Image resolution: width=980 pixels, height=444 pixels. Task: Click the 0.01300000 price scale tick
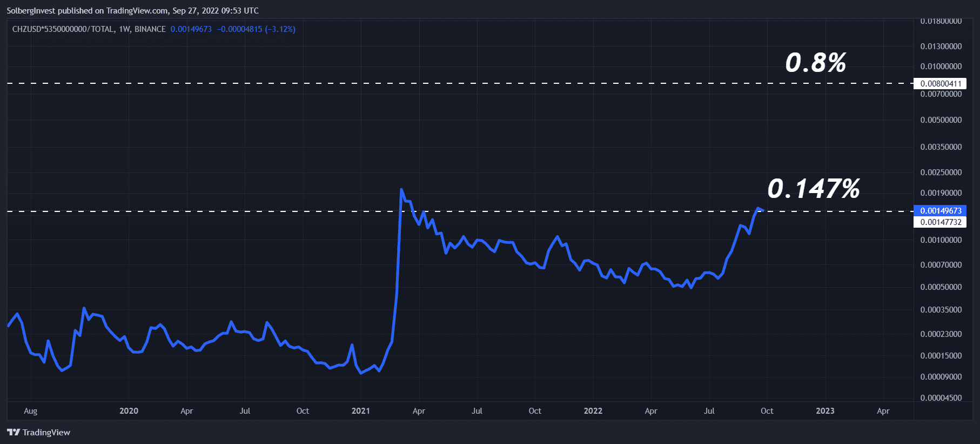(x=941, y=47)
